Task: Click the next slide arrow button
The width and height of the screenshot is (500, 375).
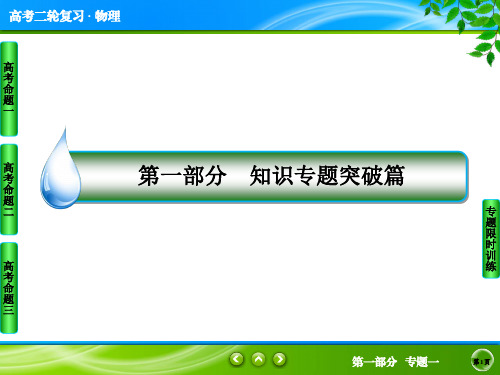Action: click(x=280, y=359)
